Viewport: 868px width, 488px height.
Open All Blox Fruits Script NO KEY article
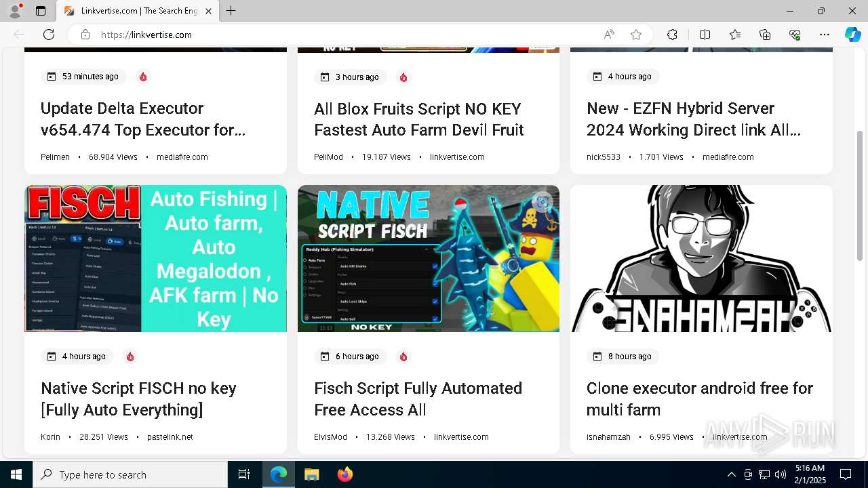[419, 119]
